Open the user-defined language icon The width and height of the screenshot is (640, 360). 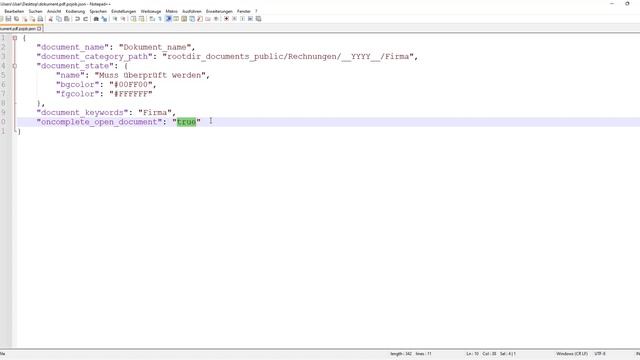tap(176, 19)
